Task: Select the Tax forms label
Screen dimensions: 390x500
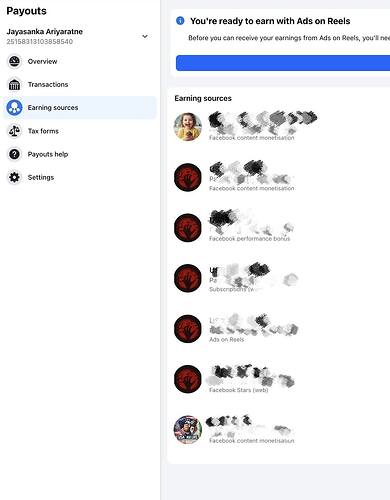Action: click(43, 131)
